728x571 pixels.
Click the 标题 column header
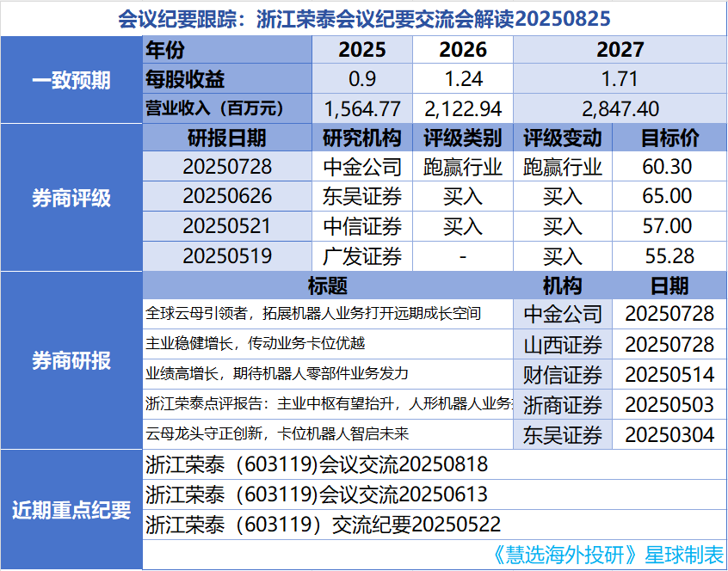pos(327,285)
